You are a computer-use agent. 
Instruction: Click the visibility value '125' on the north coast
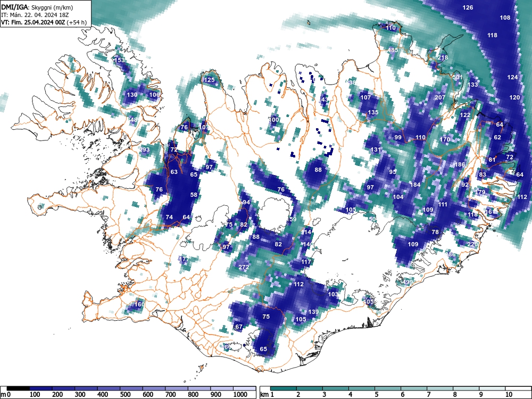point(209,80)
